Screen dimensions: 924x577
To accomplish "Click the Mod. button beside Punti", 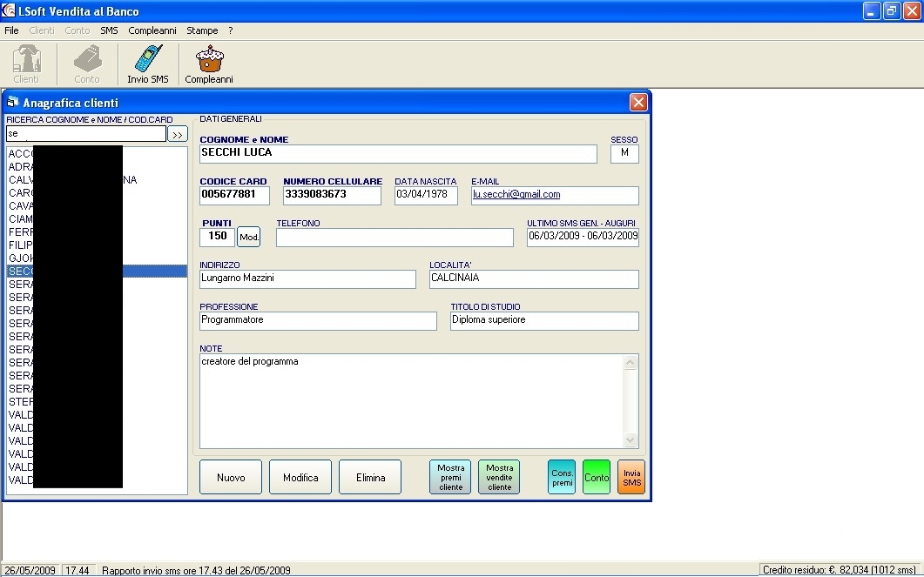I will [249, 237].
